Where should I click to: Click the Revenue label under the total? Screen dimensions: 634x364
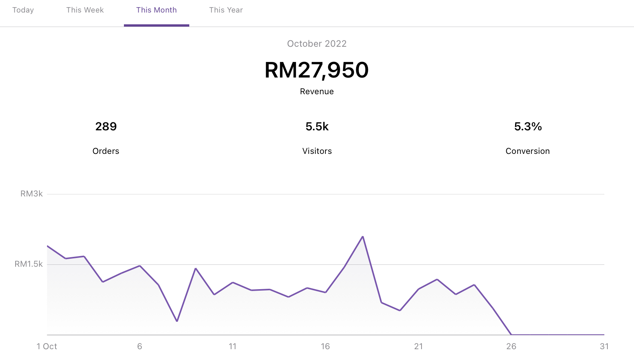[x=317, y=92]
